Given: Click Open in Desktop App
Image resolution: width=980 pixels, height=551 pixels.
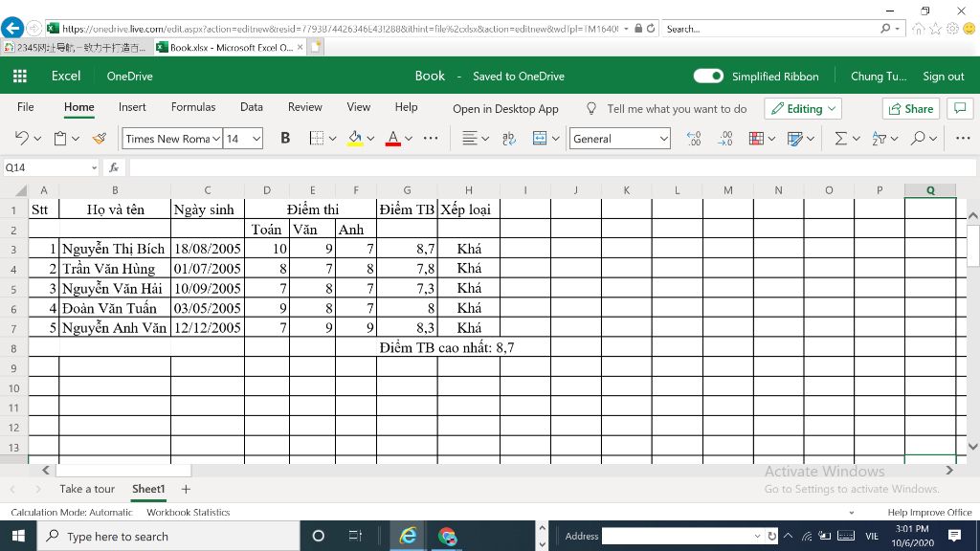Looking at the screenshot, I should pos(505,109).
